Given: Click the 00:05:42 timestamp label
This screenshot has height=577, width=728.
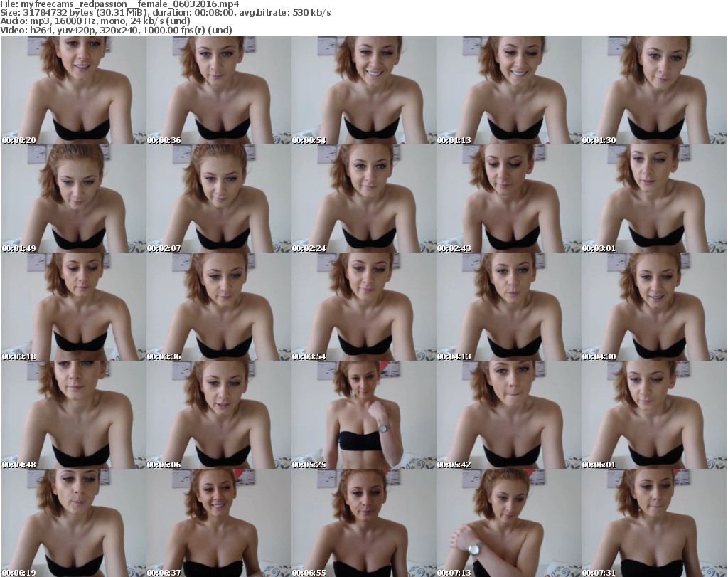Looking at the screenshot, I should coord(454,465).
